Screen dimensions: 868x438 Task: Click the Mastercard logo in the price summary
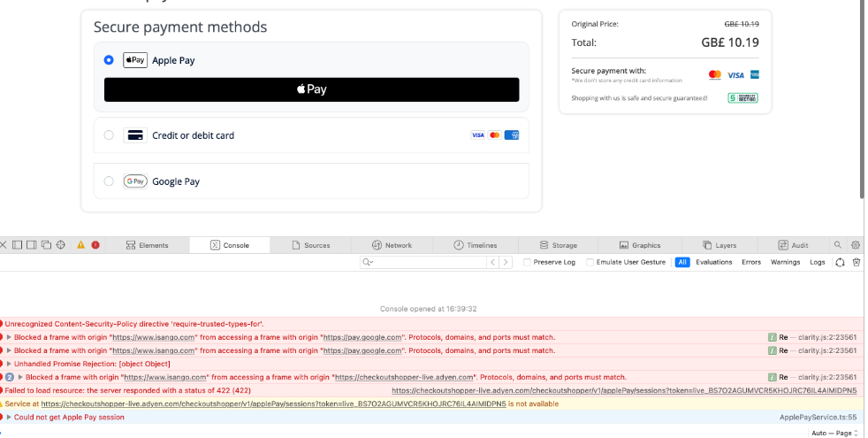pyautogui.click(x=715, y=75)
